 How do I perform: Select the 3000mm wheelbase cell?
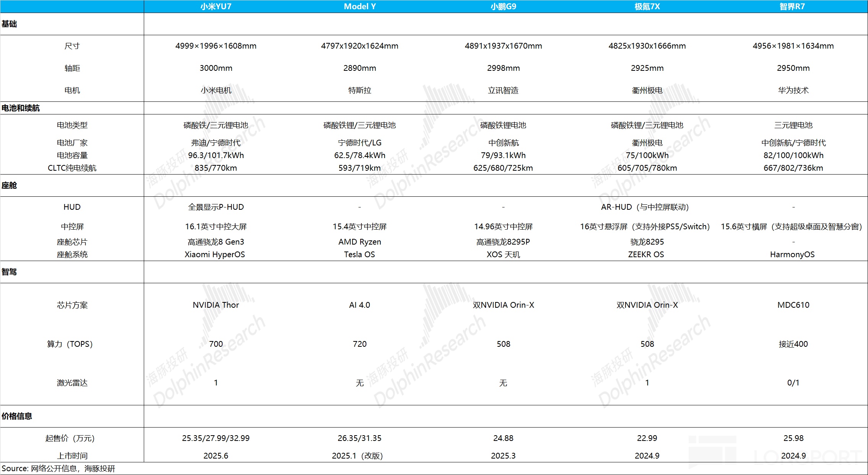pos(216,68)
